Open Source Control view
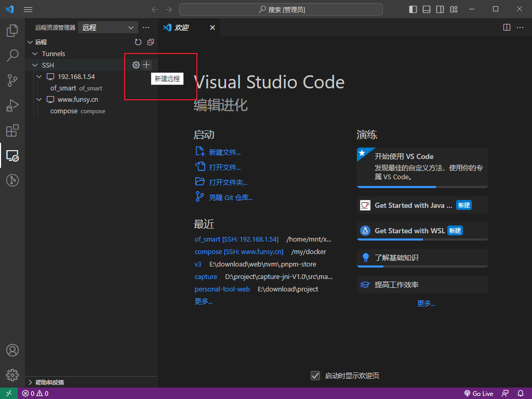Screen dimensions: 532x399 [x=12, y=81]
